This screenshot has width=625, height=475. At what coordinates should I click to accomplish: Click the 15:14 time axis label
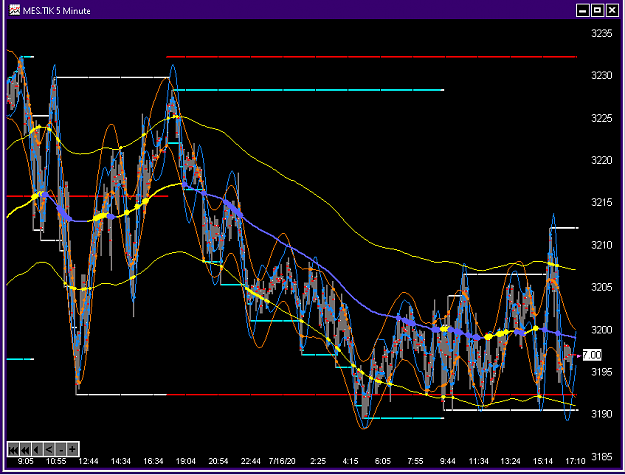(543, 461)
